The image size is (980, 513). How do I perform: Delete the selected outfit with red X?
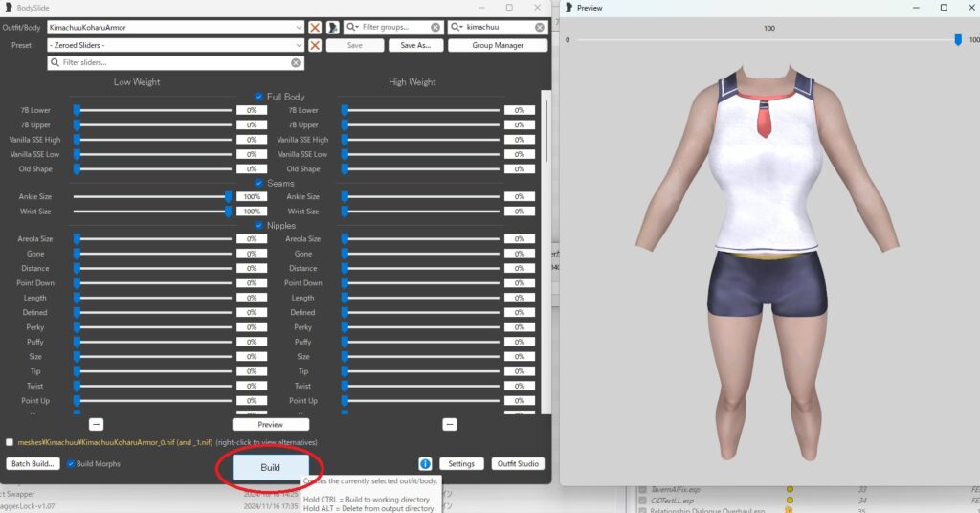(315, 28)
